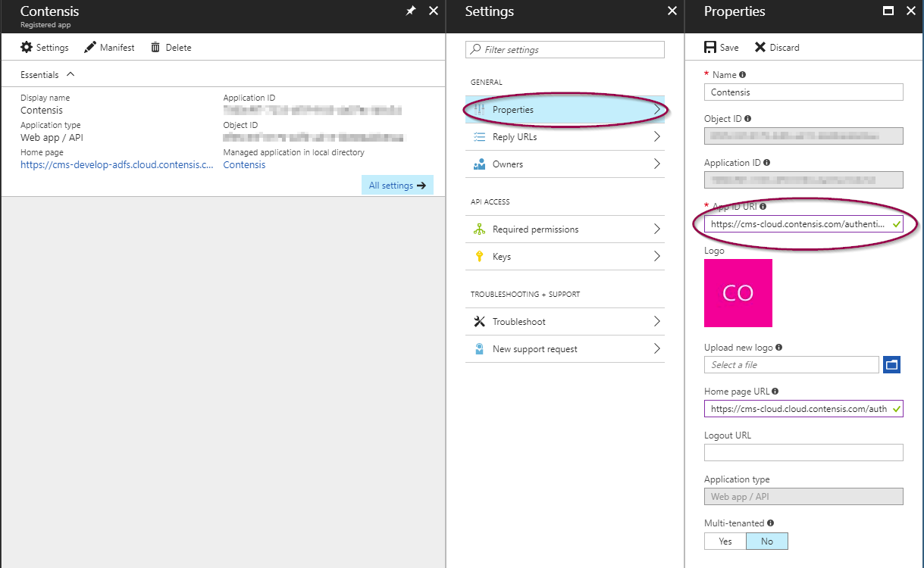Edit the App ID URI field
Viewport: 924px width, 568px height.
(x=803, y=224)
